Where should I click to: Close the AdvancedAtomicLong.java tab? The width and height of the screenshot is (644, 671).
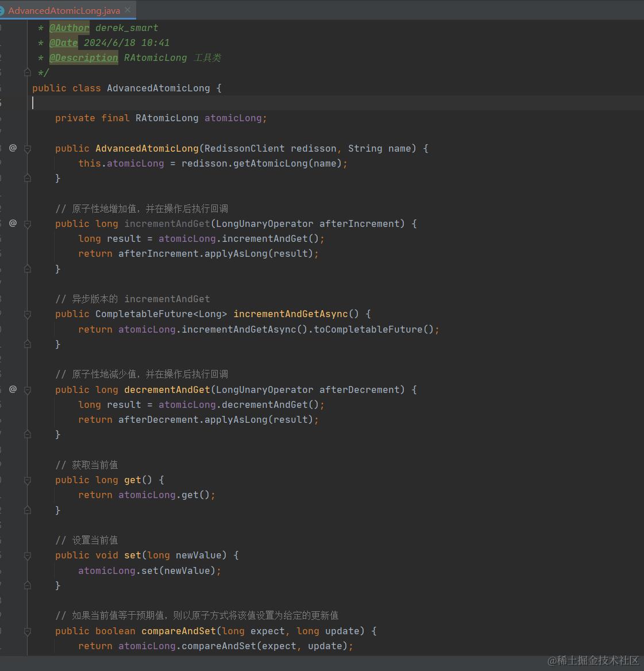click(x=128, y=10)
